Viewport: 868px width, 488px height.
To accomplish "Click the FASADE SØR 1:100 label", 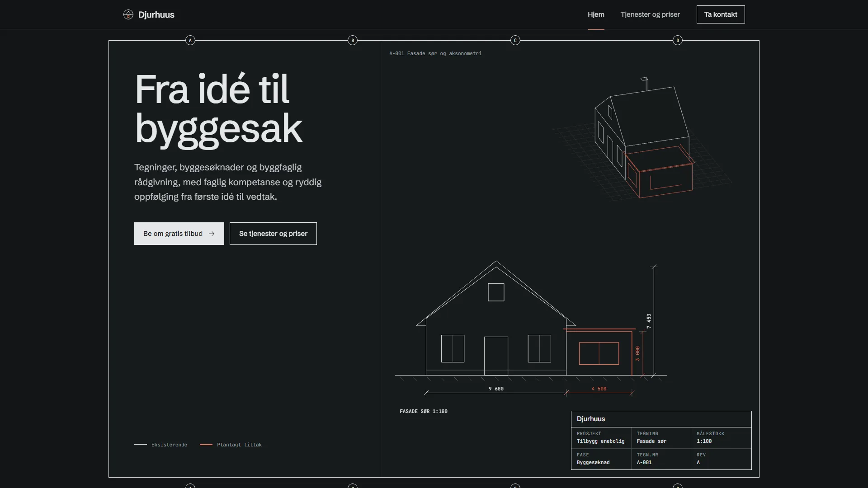I will coord(424,411).
